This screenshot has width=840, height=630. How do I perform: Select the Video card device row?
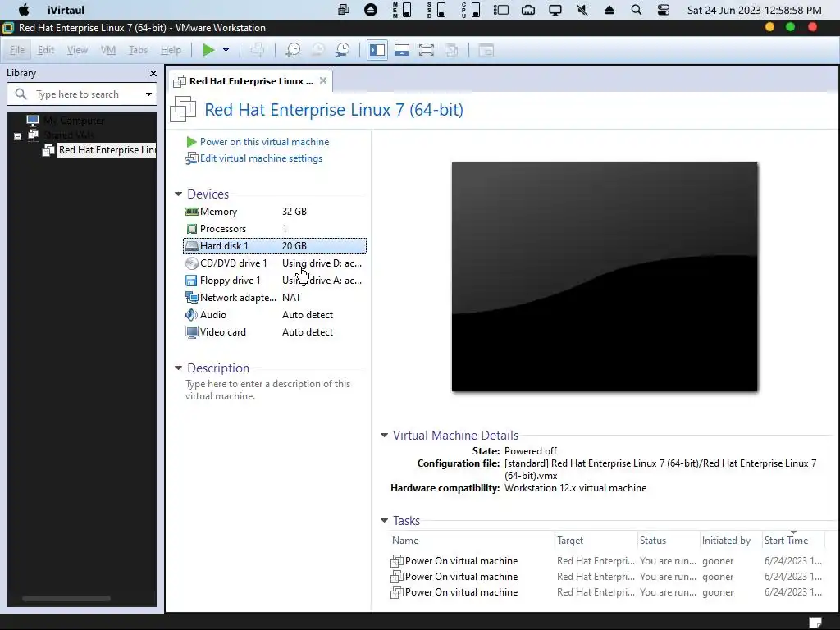click(x=275, y=332)
